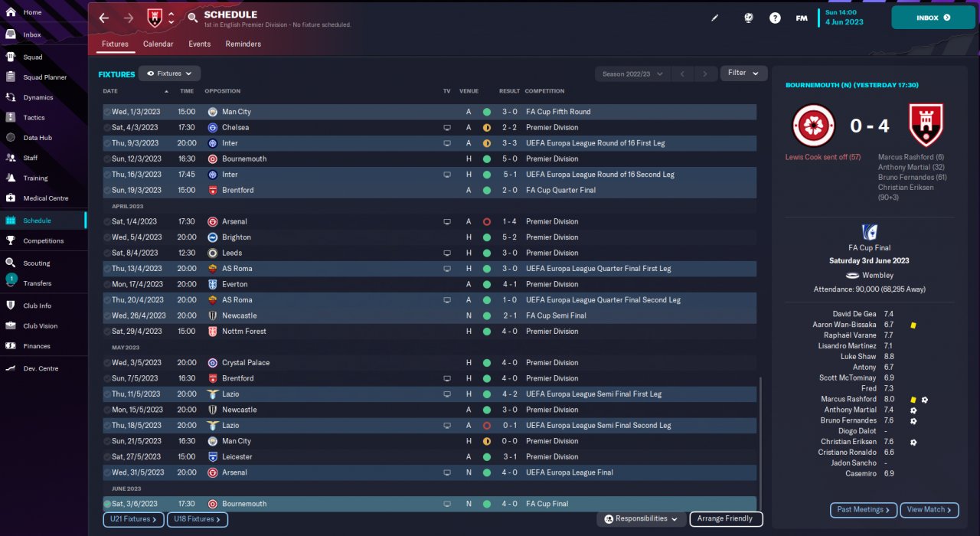Click the search magnifier icon in header
The image size is (980, 536).
tap(193, 18)
